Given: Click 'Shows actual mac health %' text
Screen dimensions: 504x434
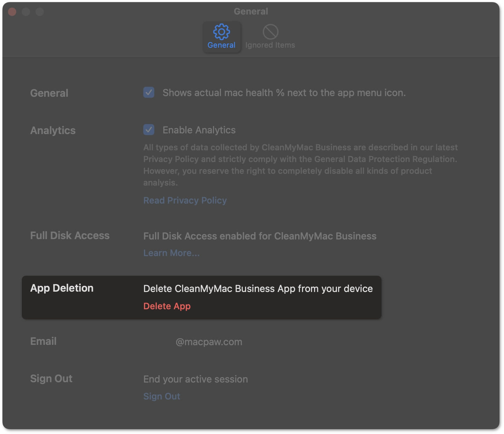Looking at the screenshot, I should pos(284,93).
